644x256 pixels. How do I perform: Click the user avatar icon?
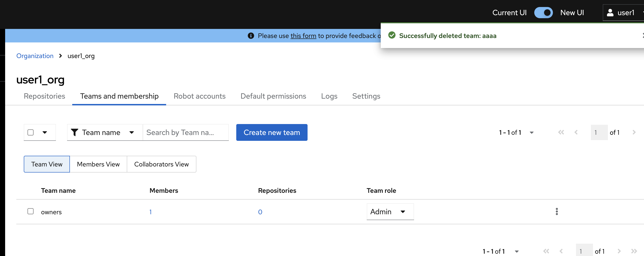coord(610,13)
